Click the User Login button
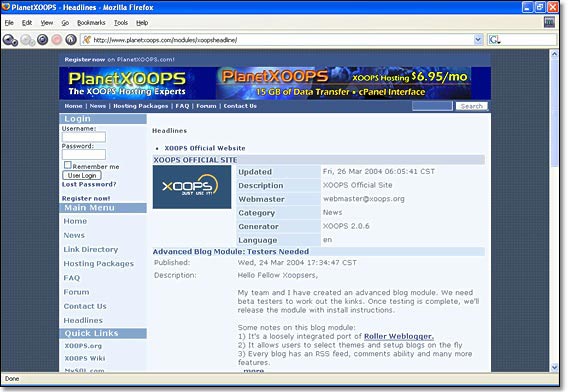 pyautogui.click(x=82, y=175)
